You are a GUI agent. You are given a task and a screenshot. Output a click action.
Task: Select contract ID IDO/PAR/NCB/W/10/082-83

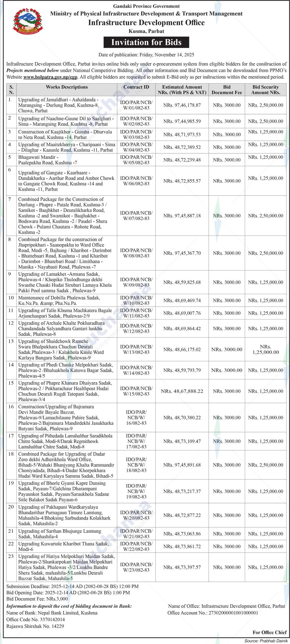(136, 300)
